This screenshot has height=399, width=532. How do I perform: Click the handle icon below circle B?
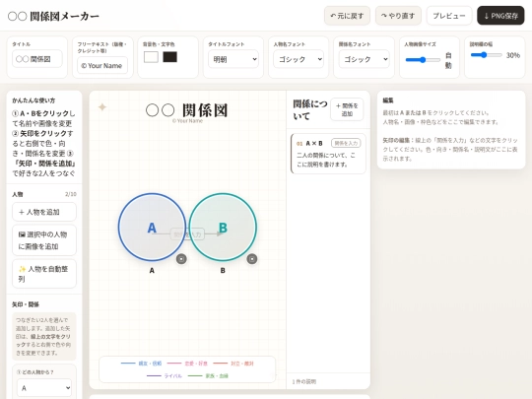click(252, 259)
